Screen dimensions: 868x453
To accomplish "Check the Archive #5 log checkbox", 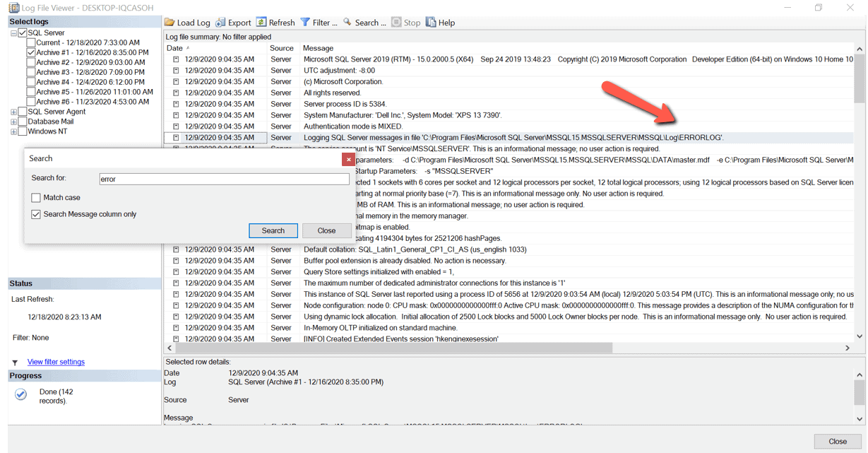I will [x=31, y=92].
